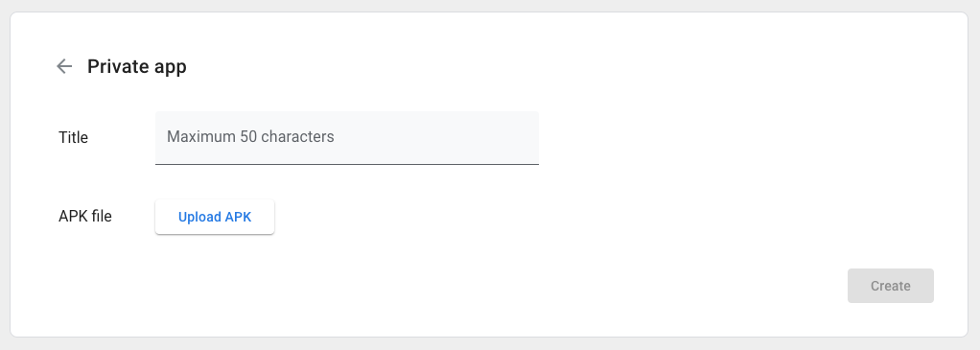Click the back arrow icon
Viewport: 980px width, 350px height.
pyautogui.click(x=64, y=66)
